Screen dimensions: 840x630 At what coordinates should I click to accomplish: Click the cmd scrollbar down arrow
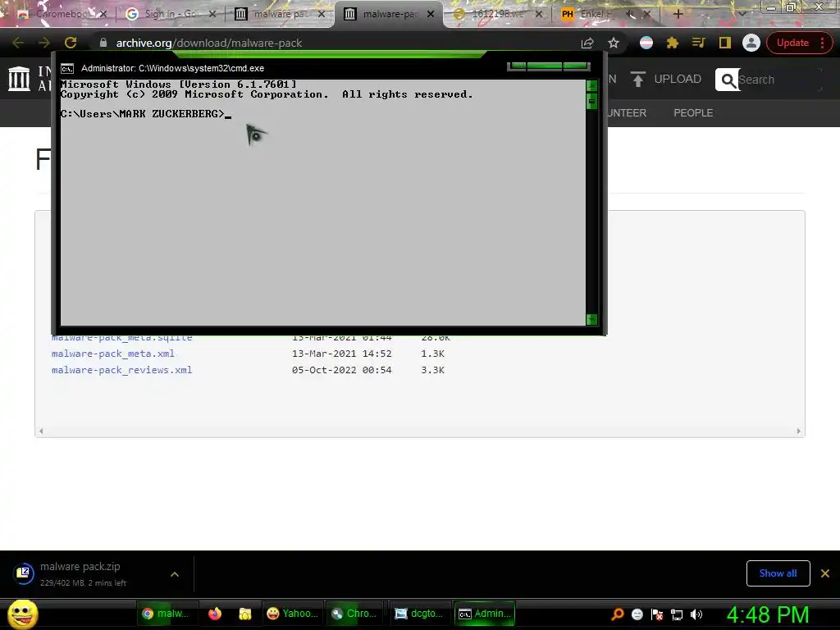point(591,319)
